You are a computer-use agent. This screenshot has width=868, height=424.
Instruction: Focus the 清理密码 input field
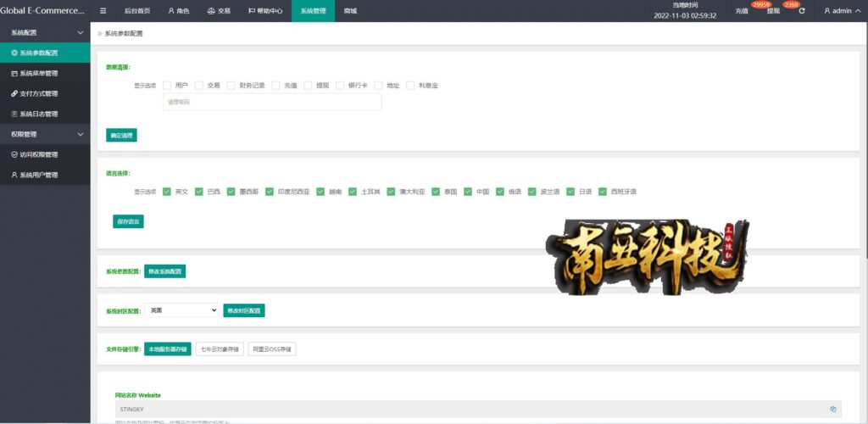pos(272,102)
